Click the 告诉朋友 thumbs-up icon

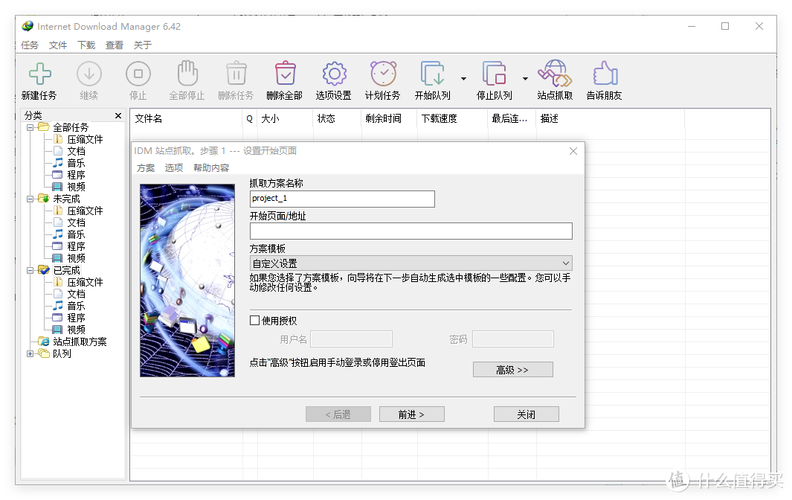point(605,74)
